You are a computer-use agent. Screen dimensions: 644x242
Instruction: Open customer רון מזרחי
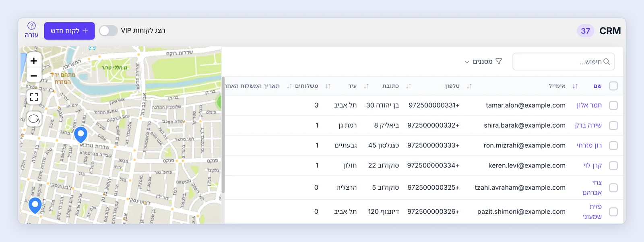coord(589,145)
